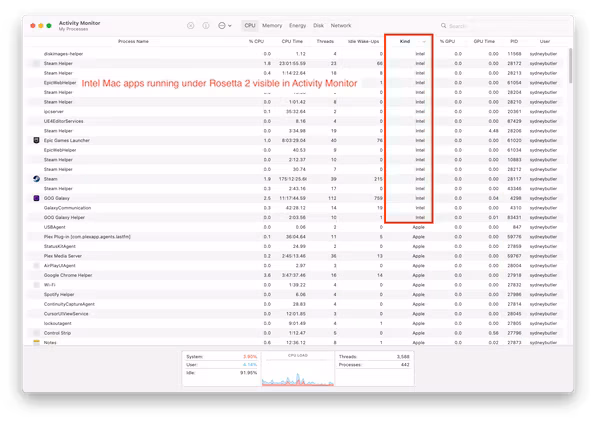The height and width of the screenshot is (422, 596).
Task: Click GOG Galaxy's thread count 112
Action: (x=332, y=198)
